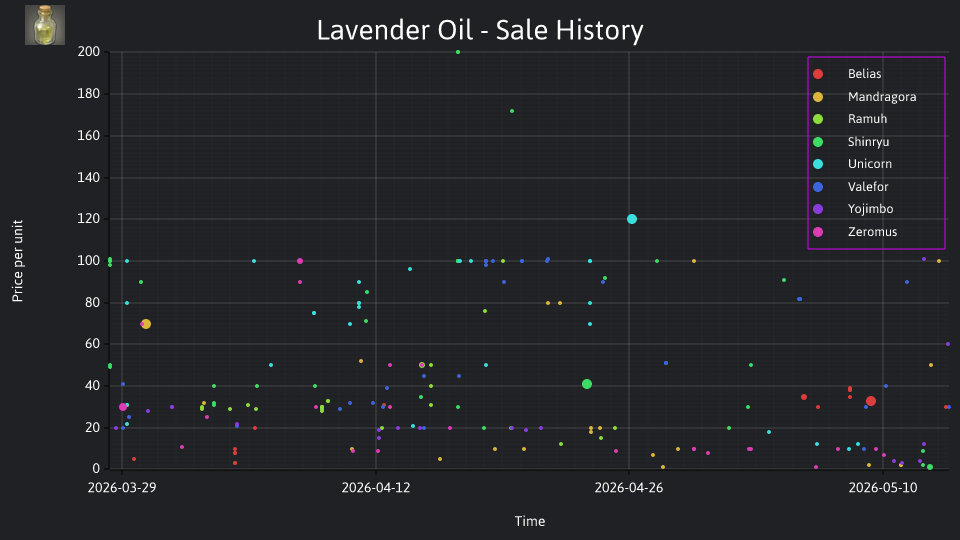Click the cyan Unicorn legend color dot
960x540 pixels.
(x=818, y=164)
